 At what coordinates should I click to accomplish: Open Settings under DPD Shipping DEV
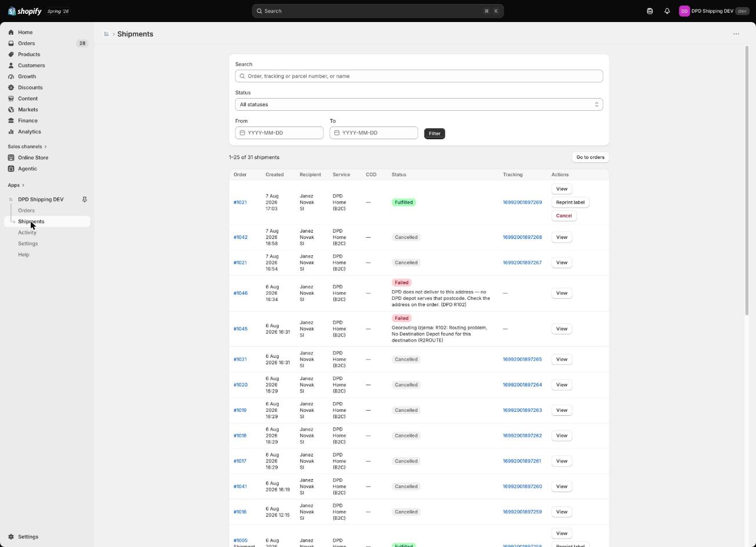tap(28, 244)
